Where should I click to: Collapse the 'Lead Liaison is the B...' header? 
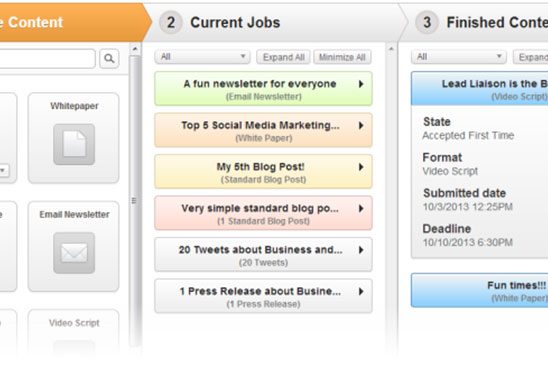click(x=480, y=88)
